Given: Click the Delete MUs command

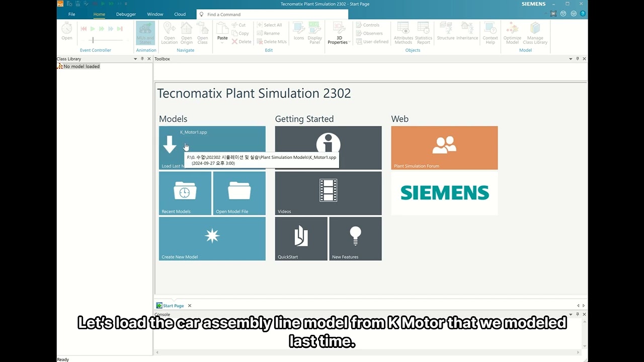Looking at the screenshot, I should click(x=272, y=42).
